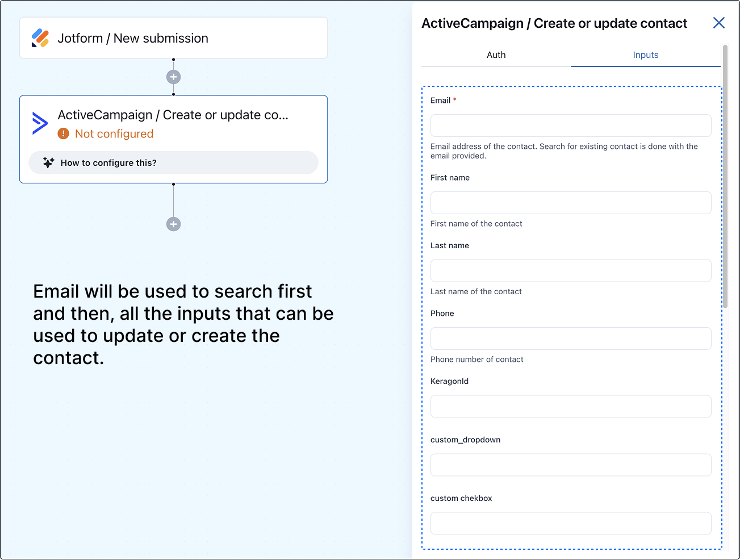
Task: Click 'First name of the contact' helper text
Action: 476,224
